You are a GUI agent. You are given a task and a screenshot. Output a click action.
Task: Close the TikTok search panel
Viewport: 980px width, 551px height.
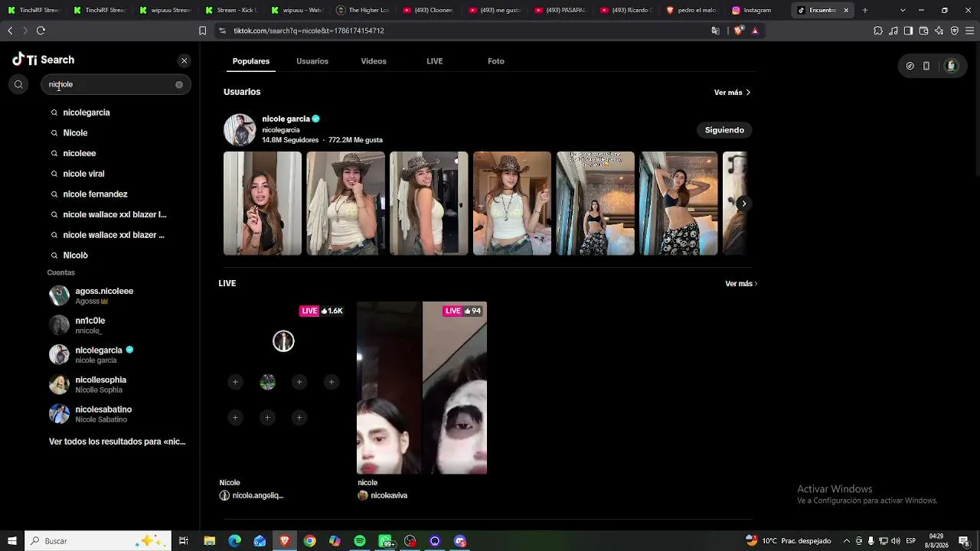[x=184, y=60]
